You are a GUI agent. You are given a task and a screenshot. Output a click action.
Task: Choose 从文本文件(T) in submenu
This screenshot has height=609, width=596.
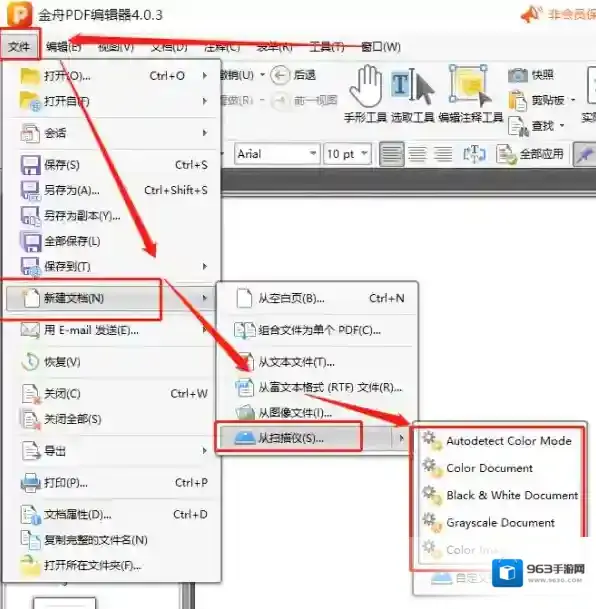click(317, 362)
